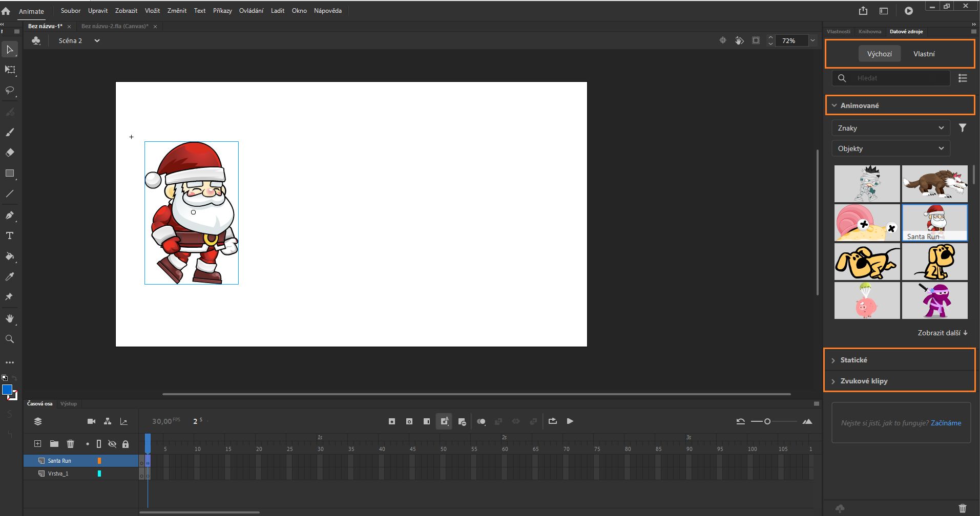
Task: Show the layer parenting view
Action: pyautogui.click(x=108, y=421)
